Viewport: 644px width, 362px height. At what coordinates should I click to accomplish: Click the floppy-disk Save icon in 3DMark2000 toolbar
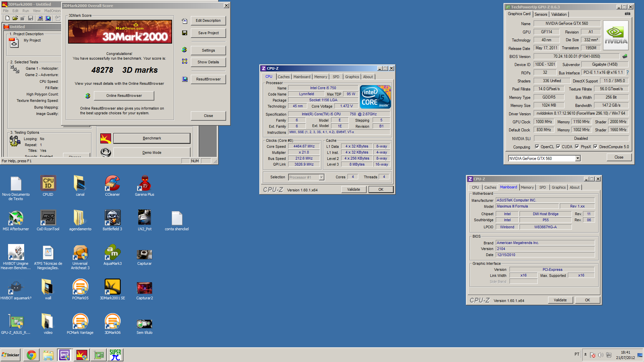pos(31,18)
